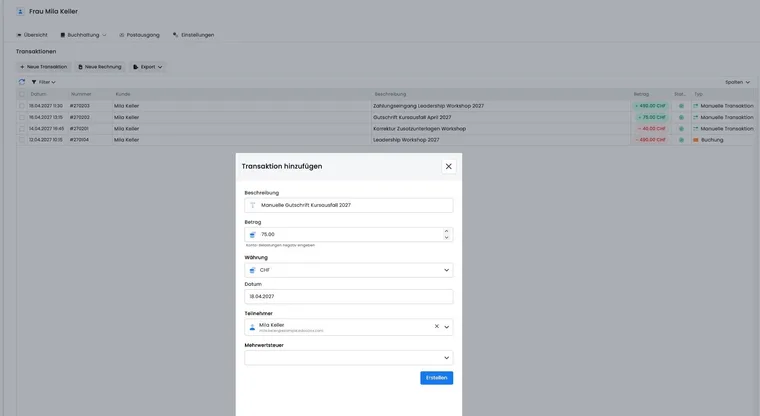Open the Postausgang tab
This screenshot has width=760, height=416.
tap(139, 35)
